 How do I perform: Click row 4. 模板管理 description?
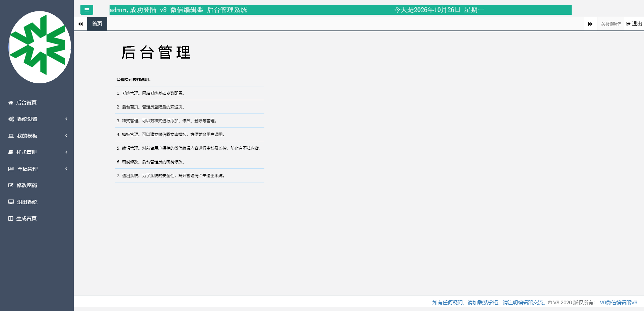[190, 135]
